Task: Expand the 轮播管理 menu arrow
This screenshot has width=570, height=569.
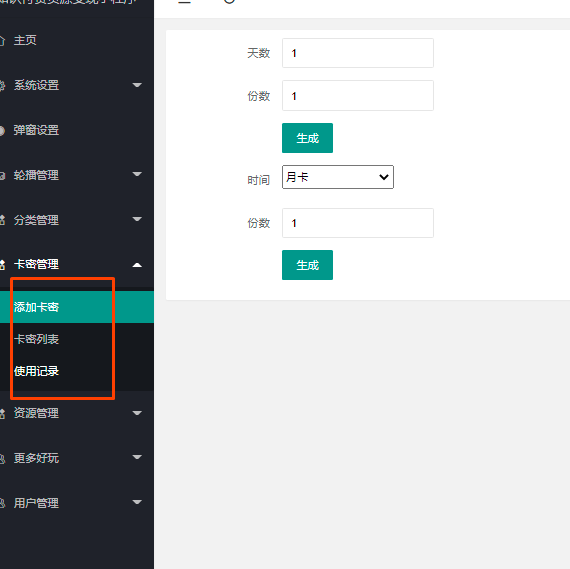Action: [x=137, y=174]
